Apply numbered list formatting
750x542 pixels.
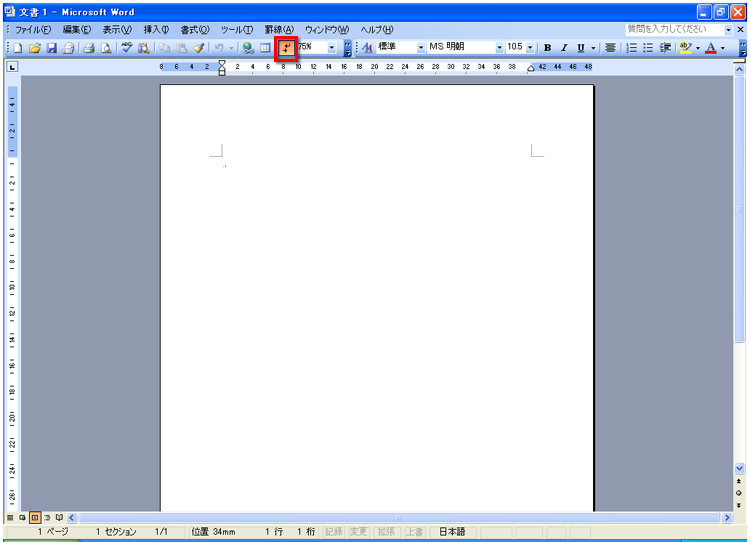[631, 47]
